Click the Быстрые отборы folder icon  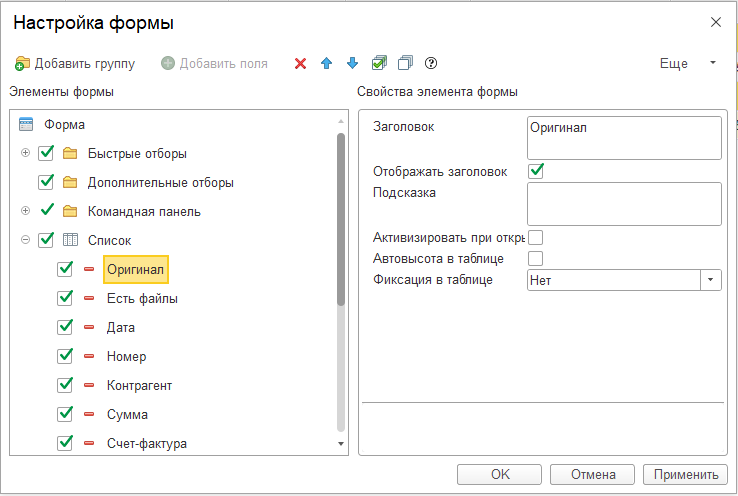(x=70, y=153)
